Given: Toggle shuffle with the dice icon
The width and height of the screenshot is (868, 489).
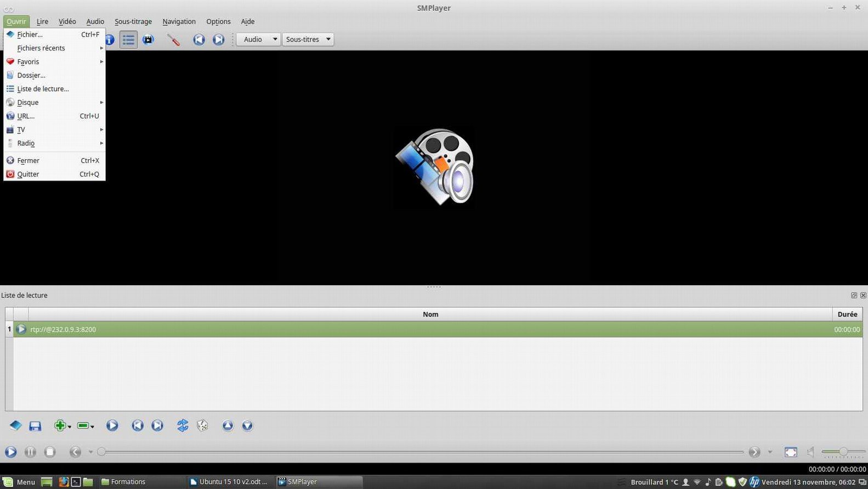Looking at the screenshot, I should [x=202, y=426].
